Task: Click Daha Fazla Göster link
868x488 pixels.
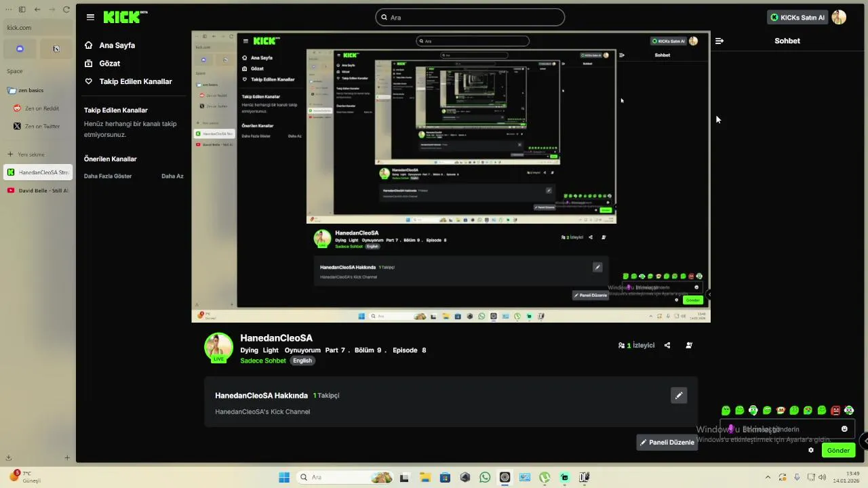Action: pos(108,176)
